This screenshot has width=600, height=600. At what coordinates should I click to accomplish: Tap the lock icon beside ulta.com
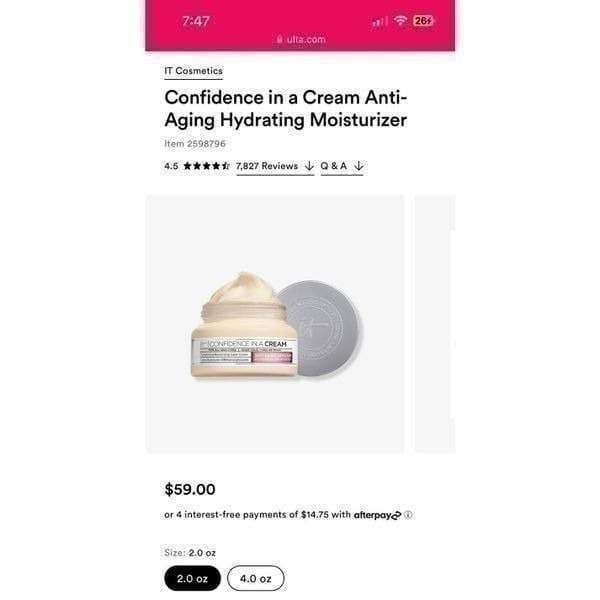pyautogui.click(x=280, y=39)
